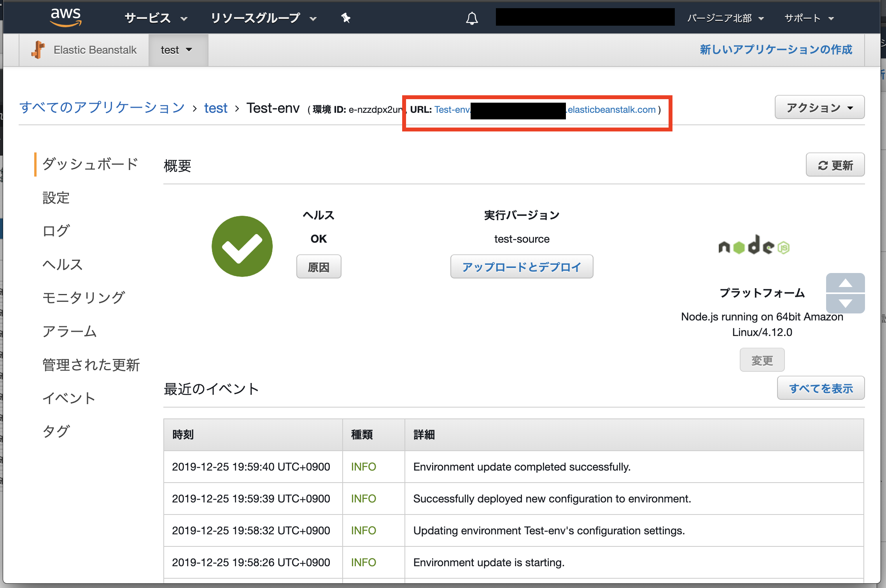Click the Node.js platform logo
Viewport: 886px width, 588px height.
pos(753,245)
